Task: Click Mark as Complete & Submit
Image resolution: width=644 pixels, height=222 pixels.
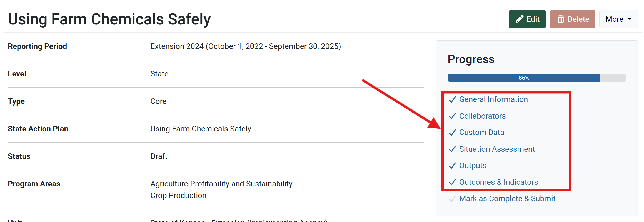Action: click(507, 199)
